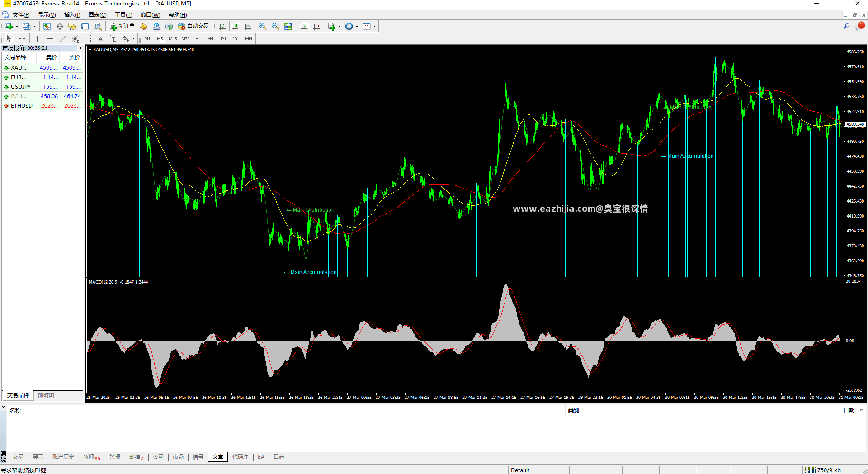868x474 pixels.
Task: Zoom out of the chart
Action: [275, 26]
